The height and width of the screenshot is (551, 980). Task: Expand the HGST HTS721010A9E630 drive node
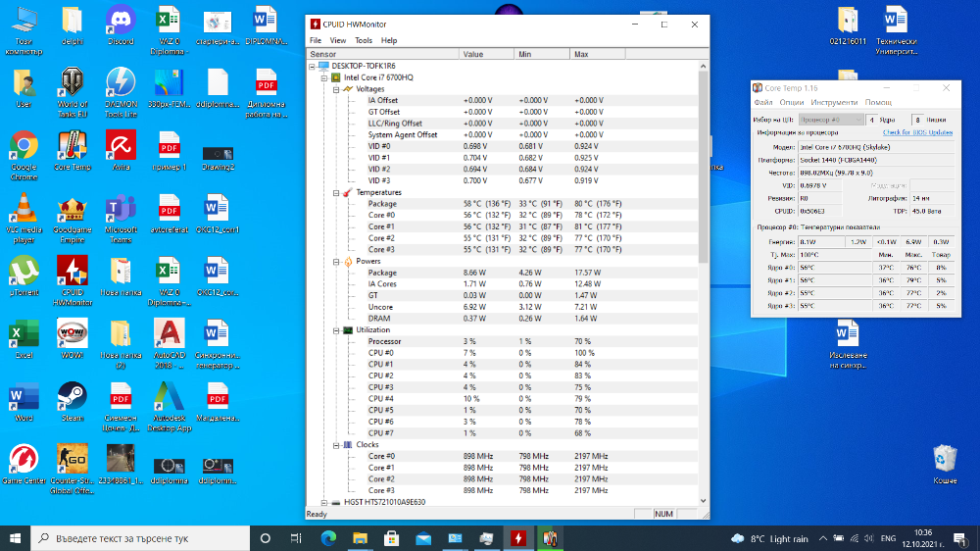click(x=324, y=502)
